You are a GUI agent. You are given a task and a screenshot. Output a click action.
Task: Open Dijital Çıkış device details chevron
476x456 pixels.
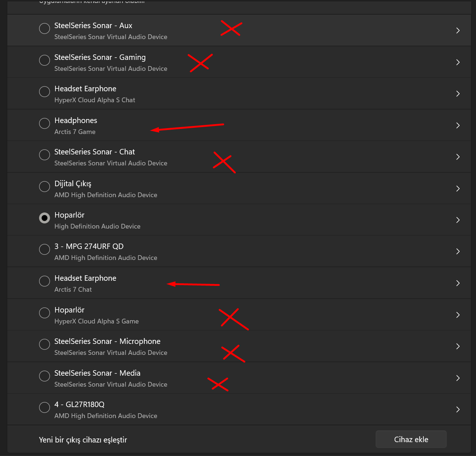click(458, 189)
